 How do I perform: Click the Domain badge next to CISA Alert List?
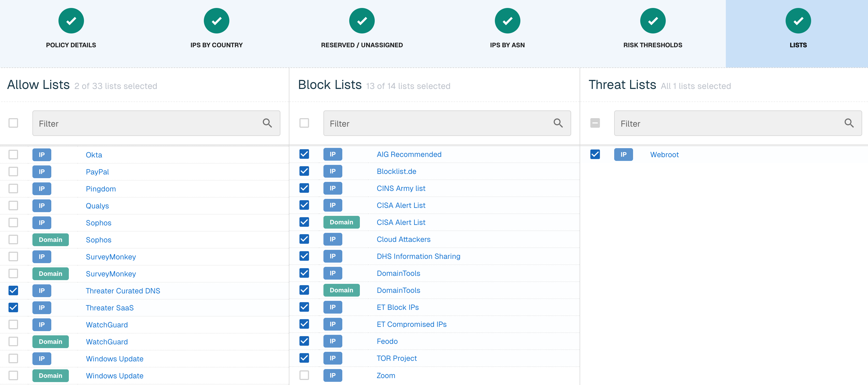(x=341, y=222)
